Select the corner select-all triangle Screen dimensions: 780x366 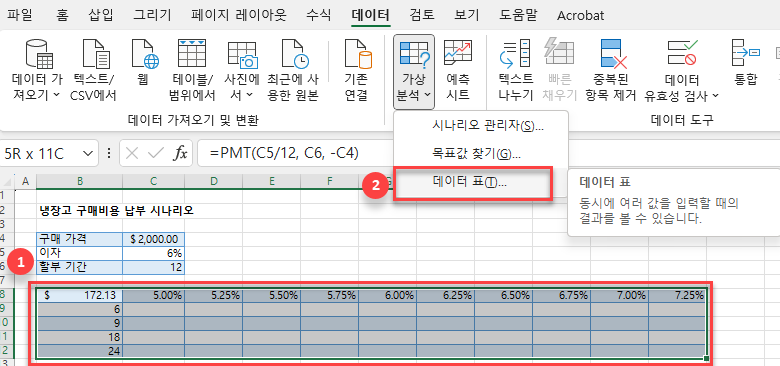pos(7,183)
